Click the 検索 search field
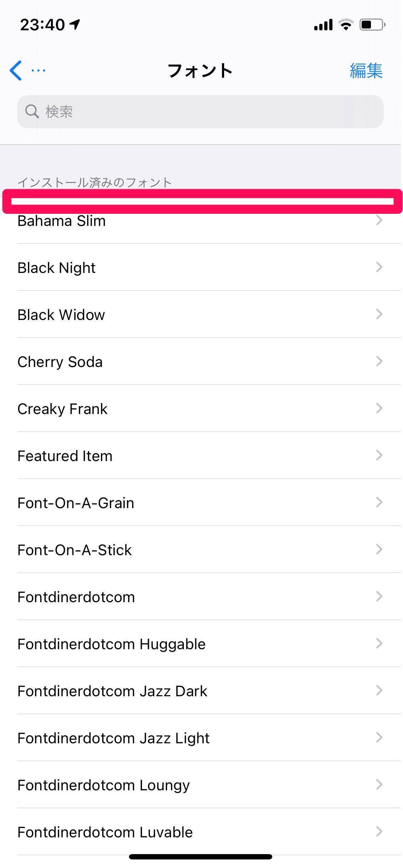 (x=200, y=112)
